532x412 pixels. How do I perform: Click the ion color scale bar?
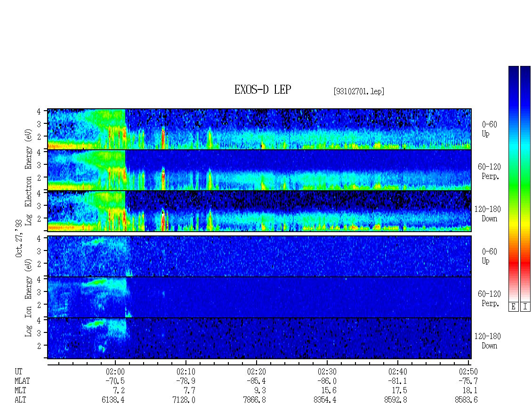(525, 184)
